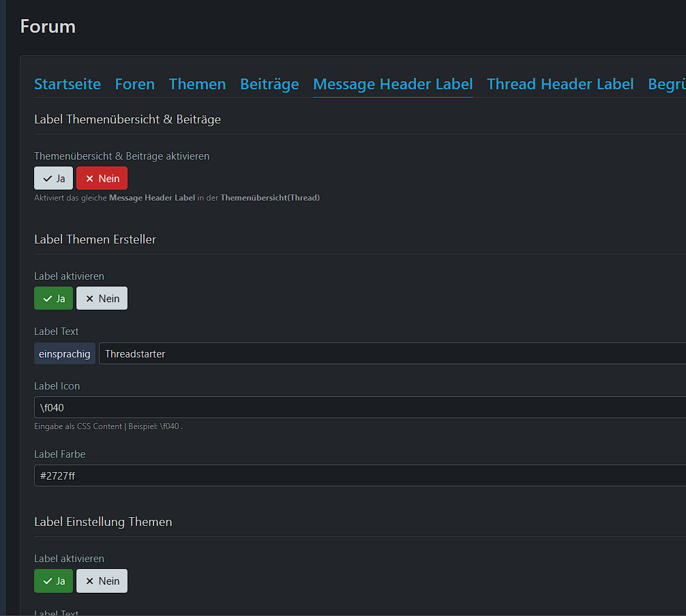686x616 pixels.
Task: Focus the Label Icon field containing \f040
Action: pyautogui.click(x=360, y=408)
